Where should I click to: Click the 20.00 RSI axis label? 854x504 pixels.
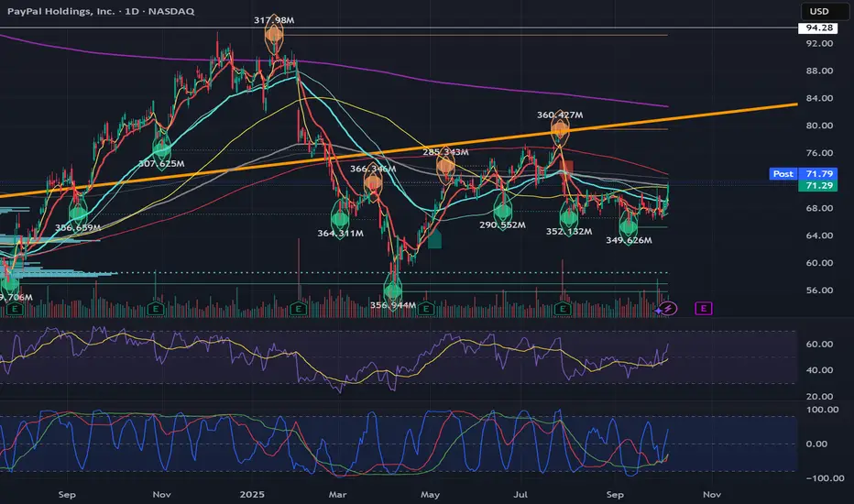pyautogui.click(x=820, y=397)
